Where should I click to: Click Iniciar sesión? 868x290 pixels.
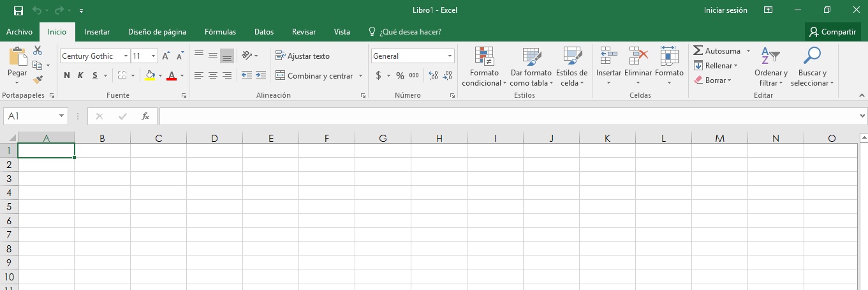pos(725,10)
